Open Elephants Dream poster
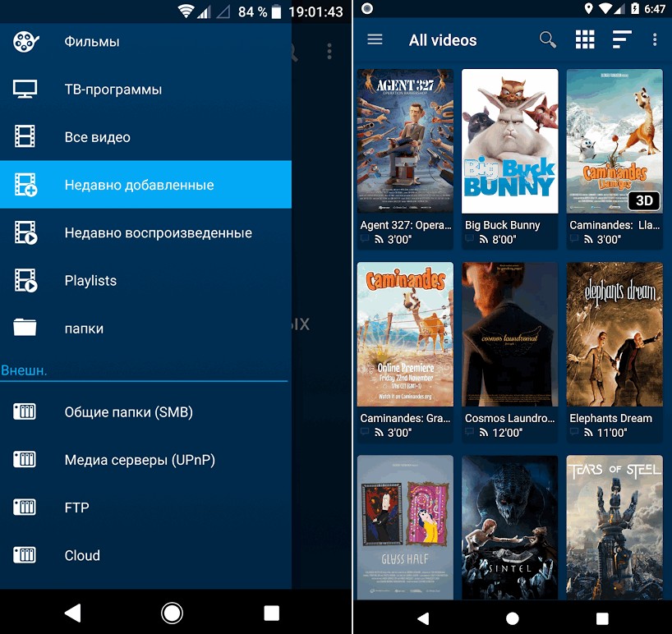 click(614, 334)
